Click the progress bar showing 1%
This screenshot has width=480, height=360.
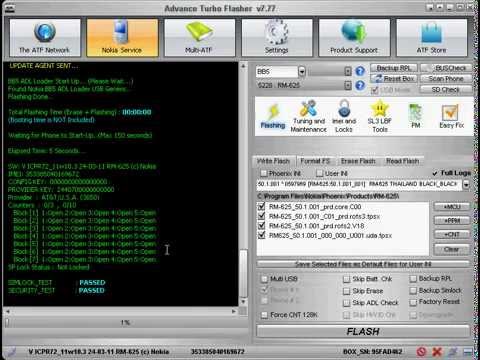(x=125, y=322)
